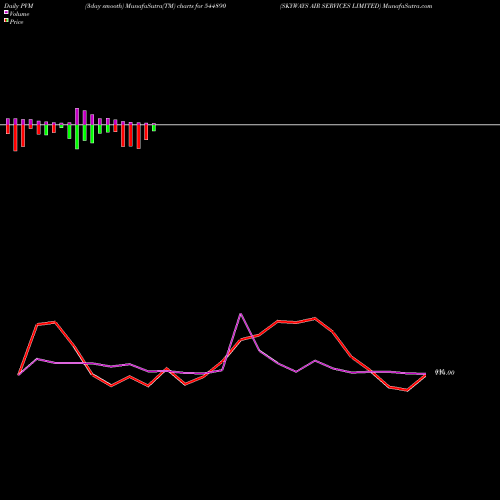Click the red-green Price legend swatch
This screenshot has height=500, width=500.
tap(6, 20)
